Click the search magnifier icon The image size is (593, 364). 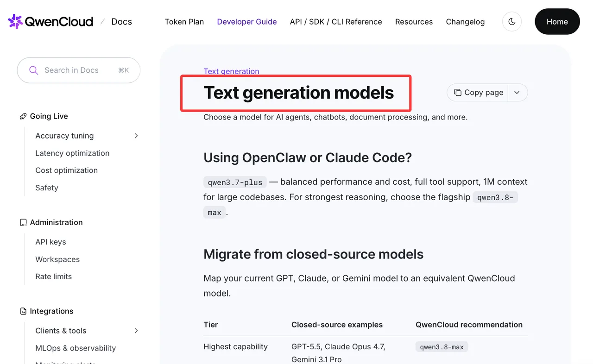[33, 70]
